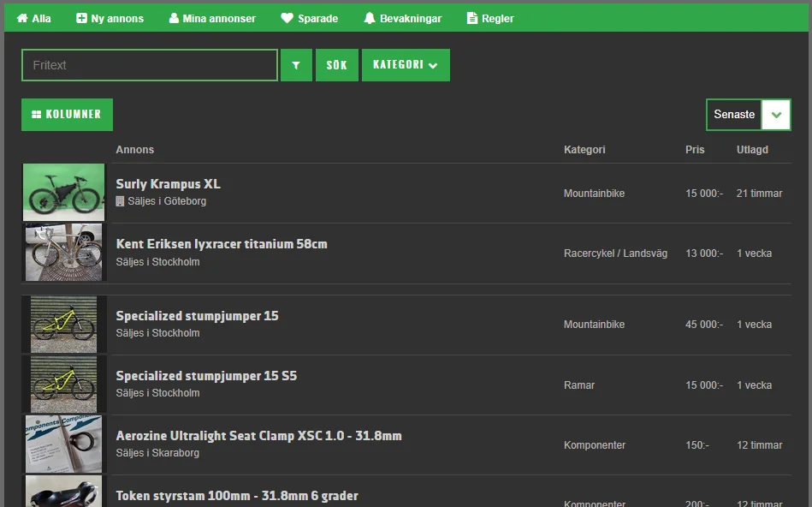Open the Token styrstam 100mm listing
The height and width of the screenshot is (507, 812).
tap(237, 496)
